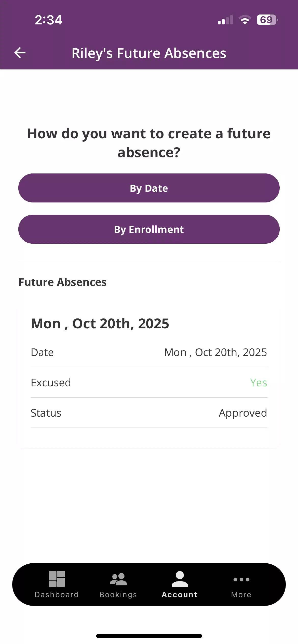Open the Dashboard tab icon
The image size is (298, 644).
[x=57, y=579]
